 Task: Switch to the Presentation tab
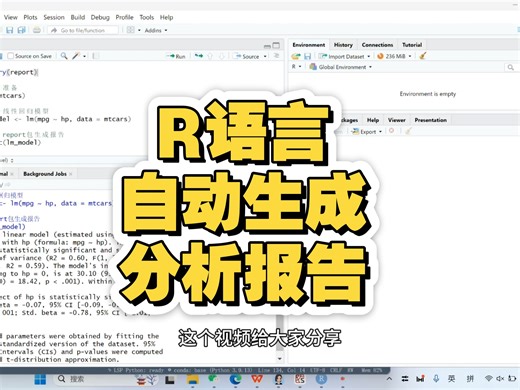point(431,120)
